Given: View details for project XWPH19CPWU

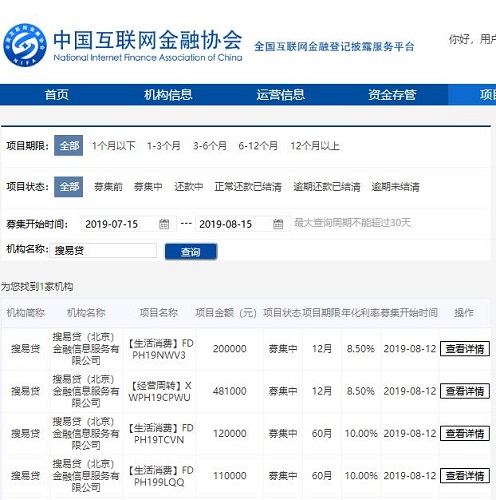Looking at the screenshot, I should pos(465,391).
